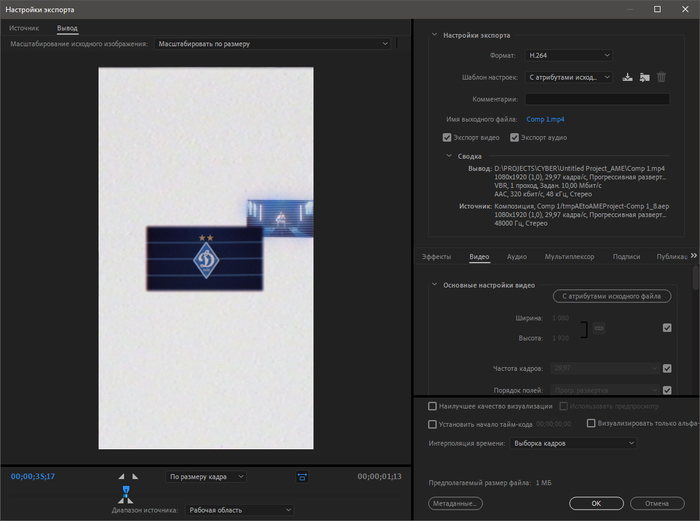This screenshot has width=700, height=521.
Task: Click the Save Preset icon
Action: 627,77
